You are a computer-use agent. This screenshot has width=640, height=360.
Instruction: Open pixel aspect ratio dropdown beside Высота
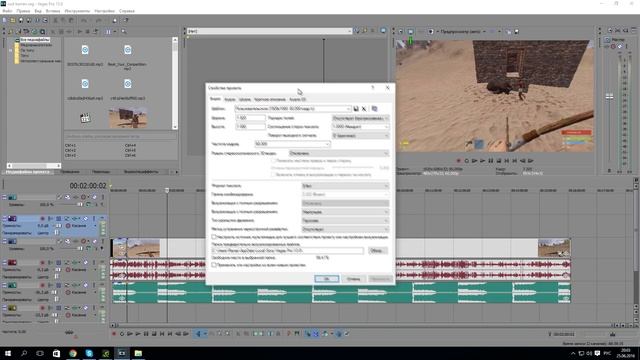click(360, 127)
